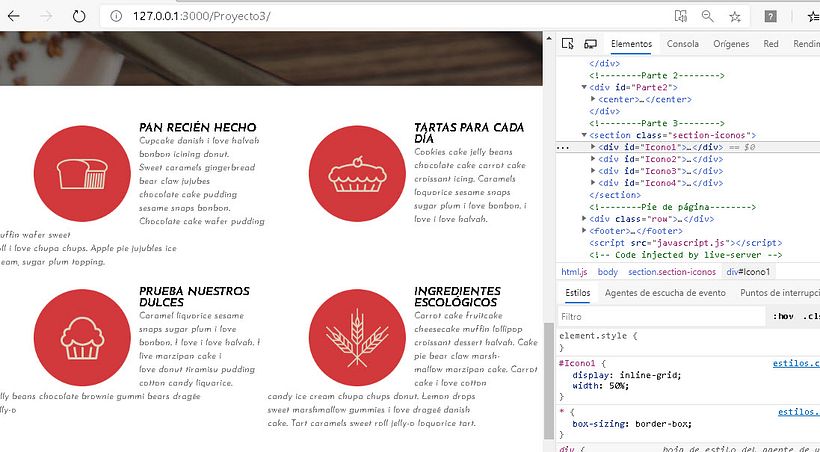Click the browser forward arrow
The height and width of the screenshot is (452, 820).
pyautogui.click(x=47, y=16)
